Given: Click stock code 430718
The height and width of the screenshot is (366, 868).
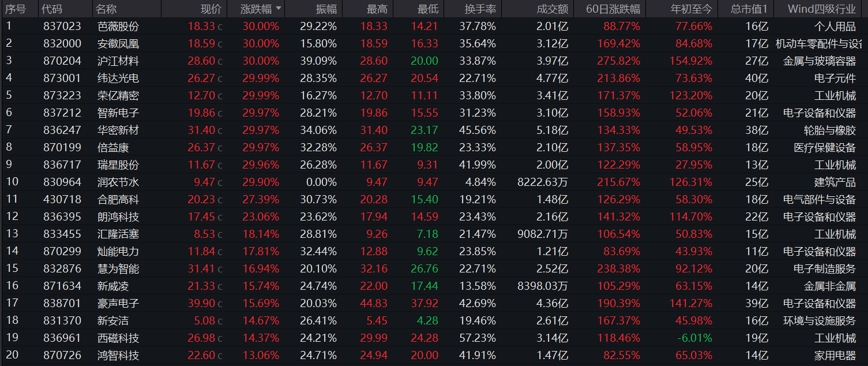Looking at the screenshot, I should point(62,199).
